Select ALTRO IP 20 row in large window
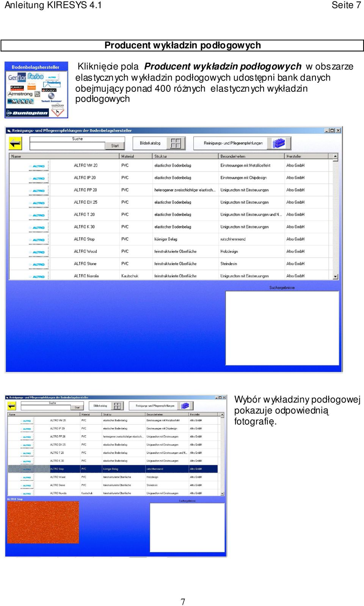Screen dimensions: 364x606 point(171,178)
